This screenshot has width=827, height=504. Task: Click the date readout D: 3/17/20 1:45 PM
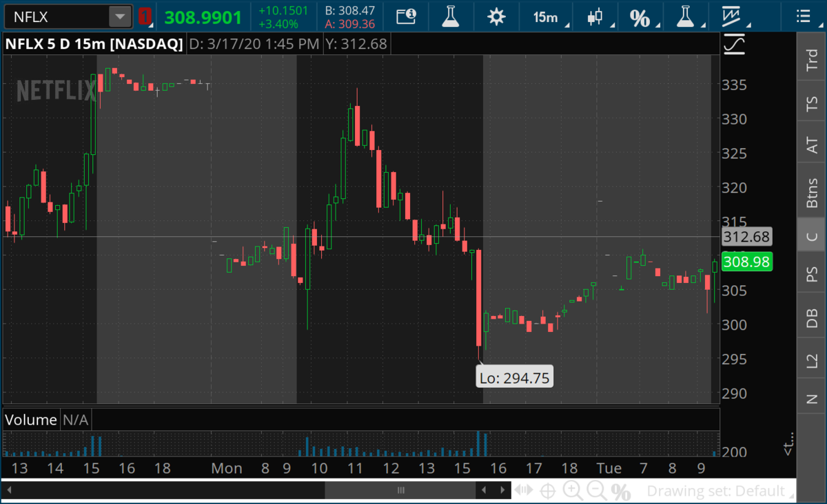(254, 45)
